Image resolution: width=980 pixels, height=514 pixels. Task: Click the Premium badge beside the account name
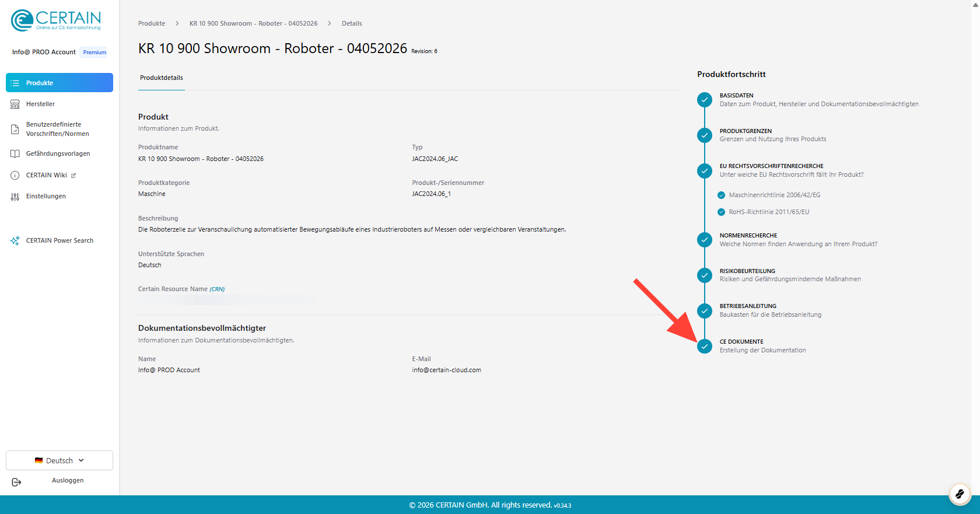point(94,53)
